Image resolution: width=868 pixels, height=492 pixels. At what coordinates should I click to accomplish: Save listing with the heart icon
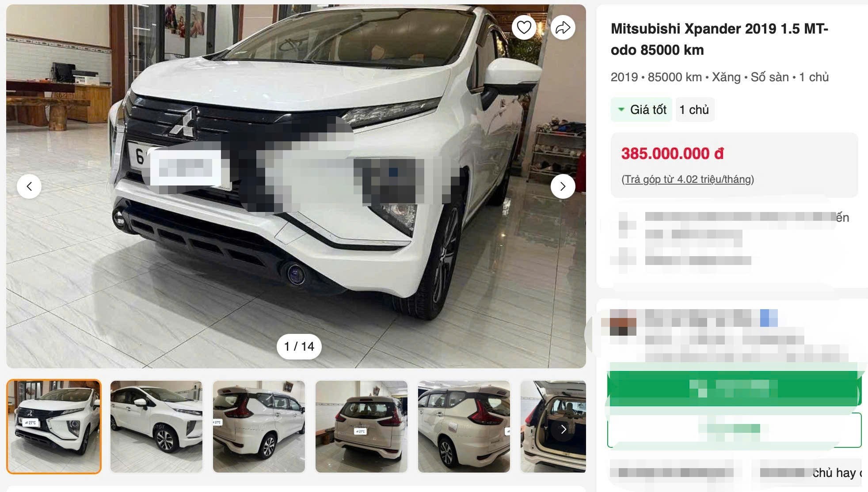click(x=524, y=27)
